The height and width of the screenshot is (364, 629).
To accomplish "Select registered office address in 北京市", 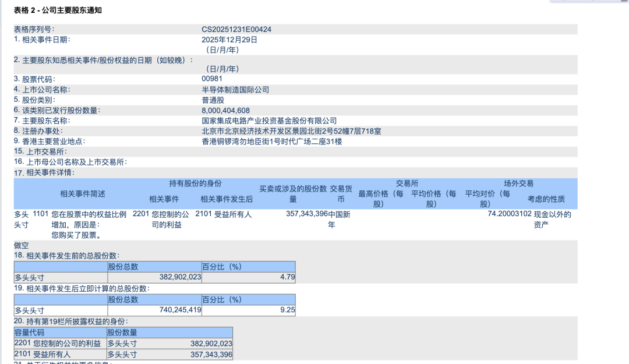I will point(291,131).
